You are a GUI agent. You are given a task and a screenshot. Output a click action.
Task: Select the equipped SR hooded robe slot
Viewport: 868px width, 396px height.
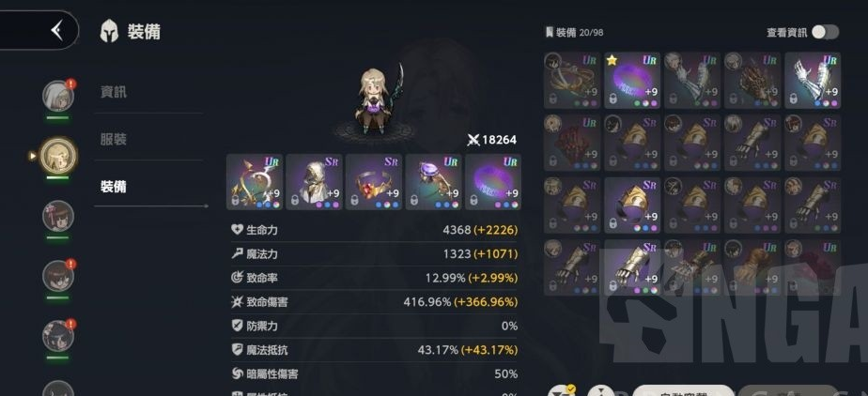(x=315, y=182)
